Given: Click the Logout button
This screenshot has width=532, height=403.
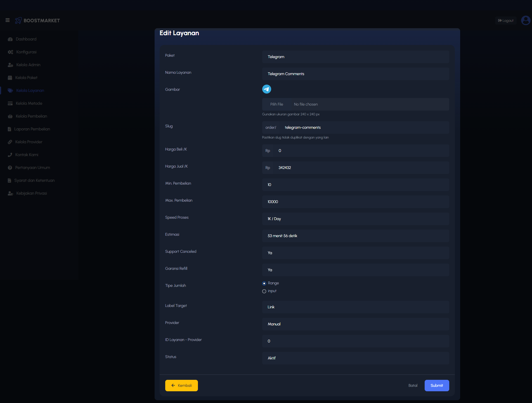Looking at the screenshot, I should (x=506, y=20).
